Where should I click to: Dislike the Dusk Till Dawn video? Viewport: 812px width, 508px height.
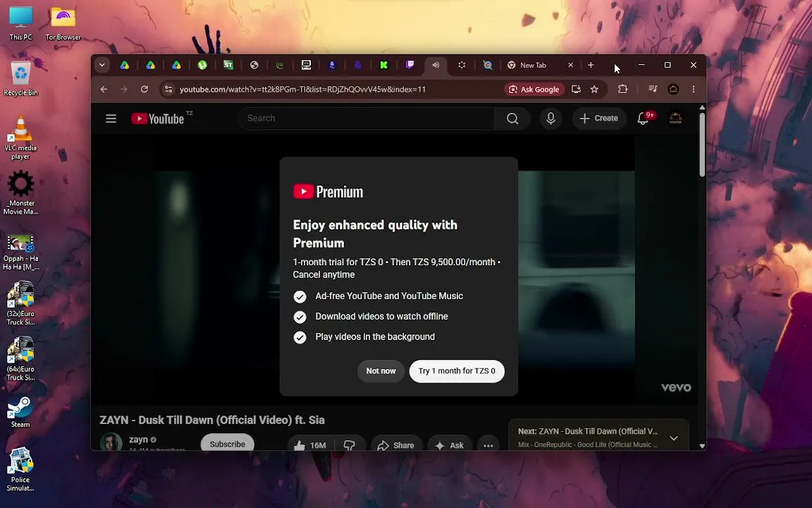pyautogui.click(x=350, y=445)
